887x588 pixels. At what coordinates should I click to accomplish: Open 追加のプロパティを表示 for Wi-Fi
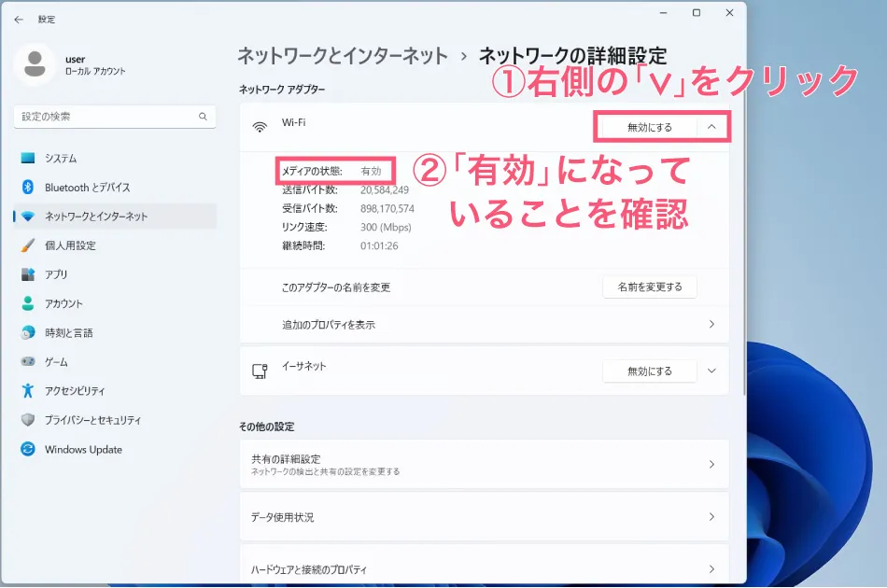[x=486, y=324]
